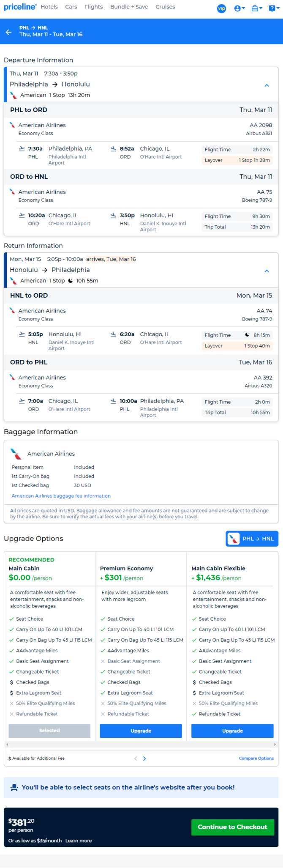Click the back arrow in blue header
The height and width of the screenshot is (868, 283).
coord(9,32)
